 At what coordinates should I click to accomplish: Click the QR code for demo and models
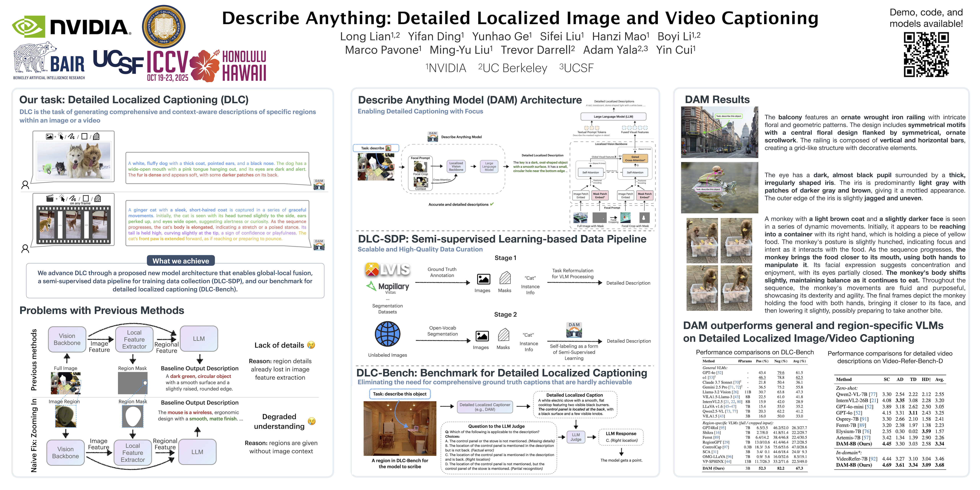tap(926, 54)
